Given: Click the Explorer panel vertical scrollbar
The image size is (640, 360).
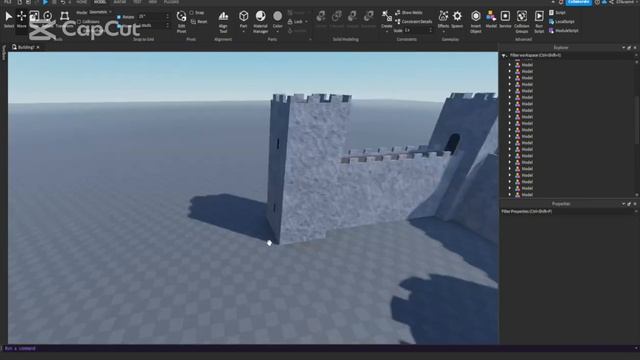Looking at the screenshot, I should [x=637, y=120].
